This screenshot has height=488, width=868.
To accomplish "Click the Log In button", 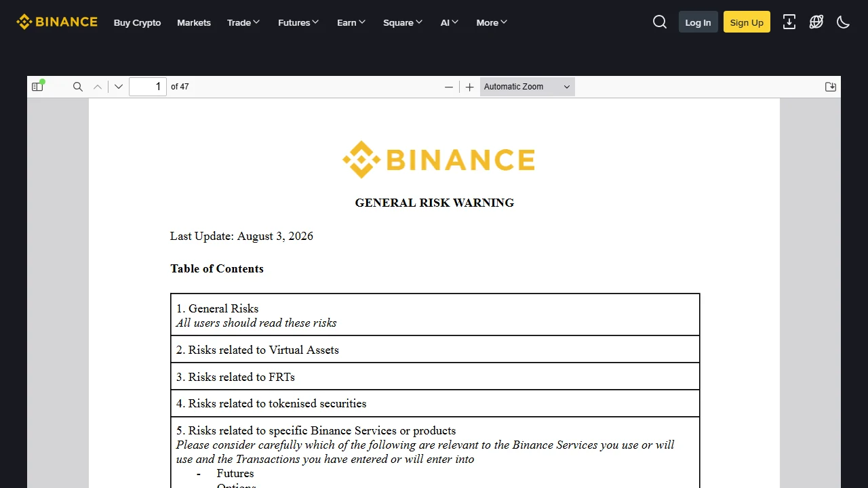I will coord(698,22).
